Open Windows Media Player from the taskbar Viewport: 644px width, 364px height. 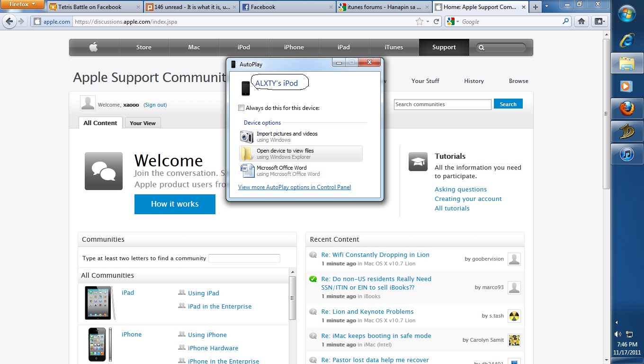(627, 86)
